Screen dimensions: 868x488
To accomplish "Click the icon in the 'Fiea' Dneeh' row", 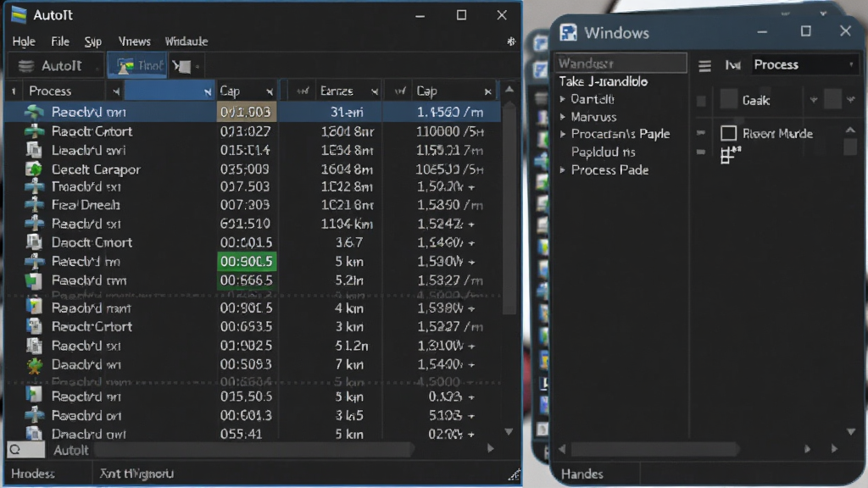I will pyautogui.click(x=34, y=205).
